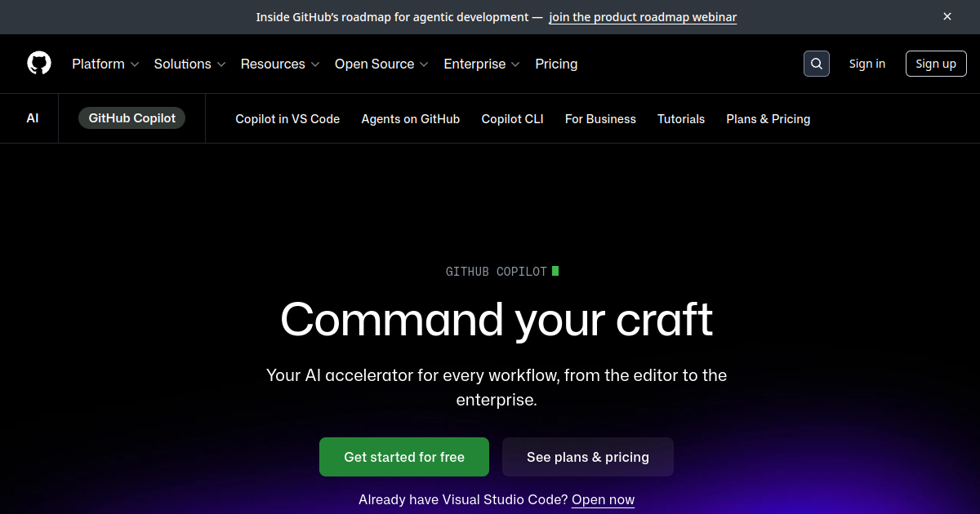
Task: Select the For Business tab
Action: click(x=600, y=119)
